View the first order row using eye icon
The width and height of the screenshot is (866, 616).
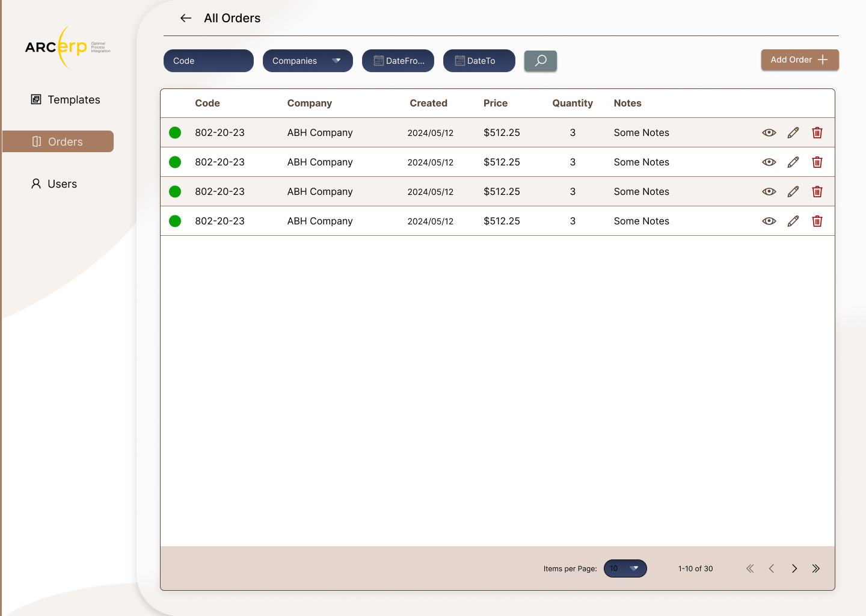pyautogui.click(x=769, y=132)
